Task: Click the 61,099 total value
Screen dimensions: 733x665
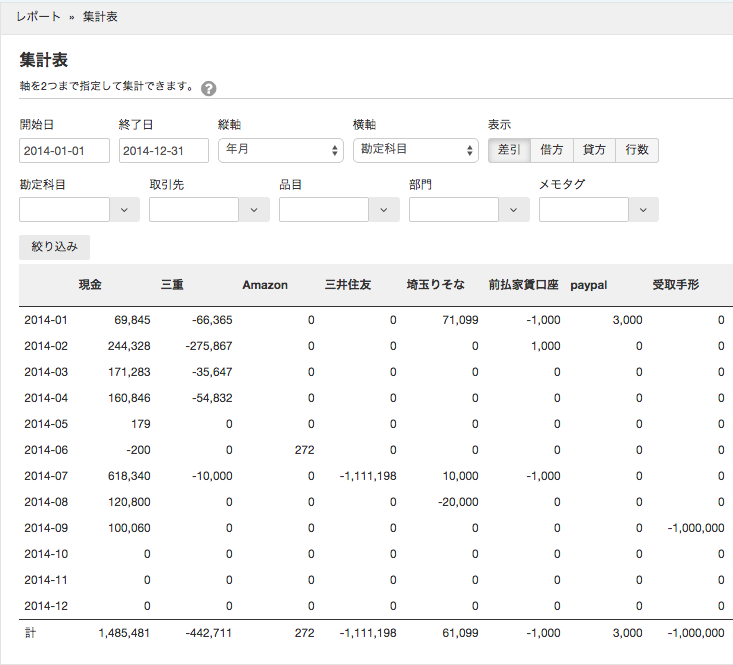Action: [x=460, y=633]
